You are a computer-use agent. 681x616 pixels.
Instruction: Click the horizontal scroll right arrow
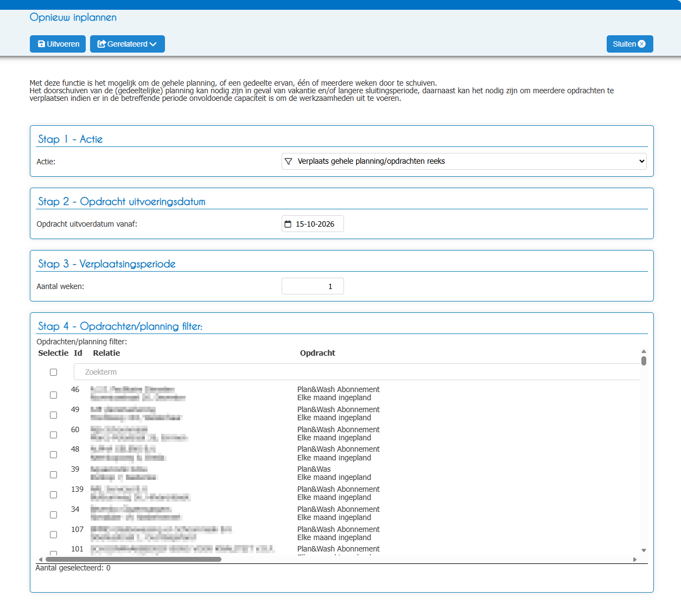click(635, 560)
